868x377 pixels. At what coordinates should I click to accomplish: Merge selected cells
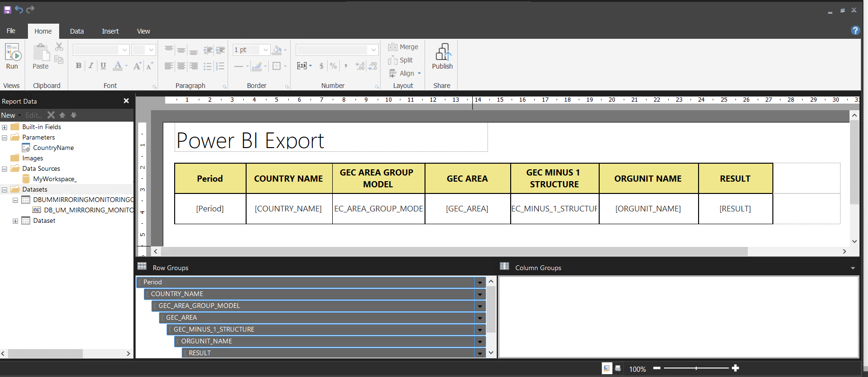point(403,47)
